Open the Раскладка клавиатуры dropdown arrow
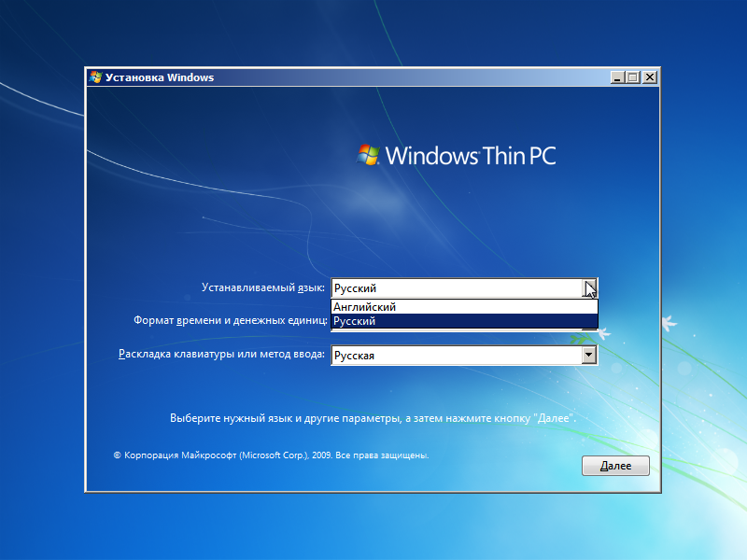747x560 pixels. pos(589,356)
